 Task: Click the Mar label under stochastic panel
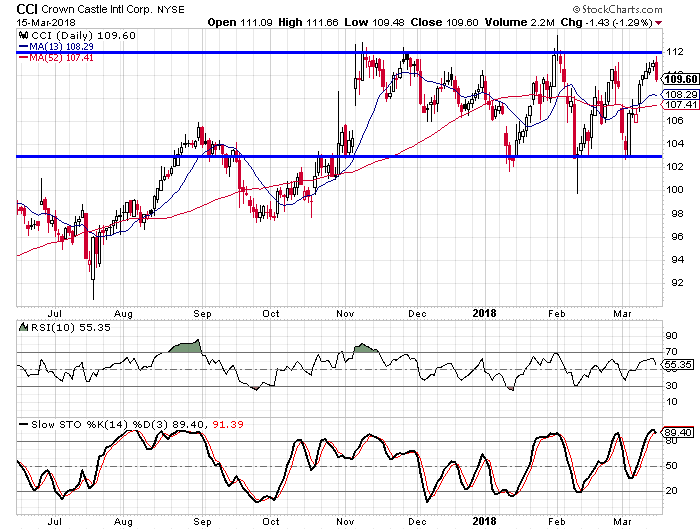pos(622,522)
